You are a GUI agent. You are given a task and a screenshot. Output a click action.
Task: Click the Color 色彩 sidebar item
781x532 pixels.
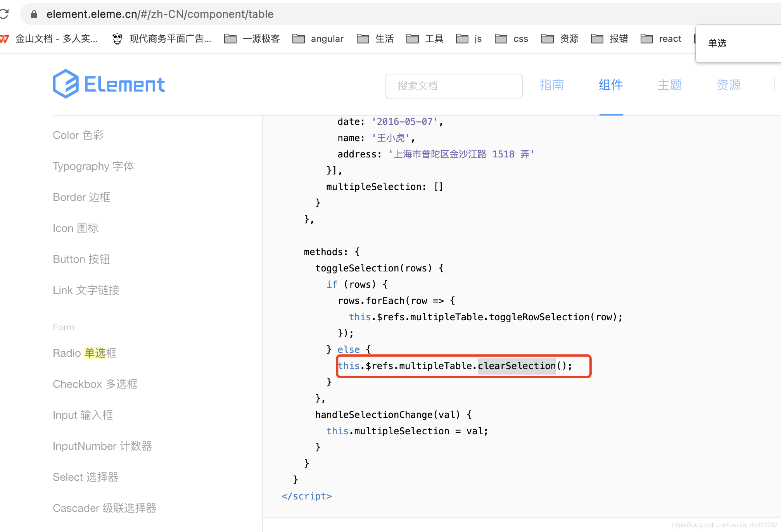tap(78, 135)
